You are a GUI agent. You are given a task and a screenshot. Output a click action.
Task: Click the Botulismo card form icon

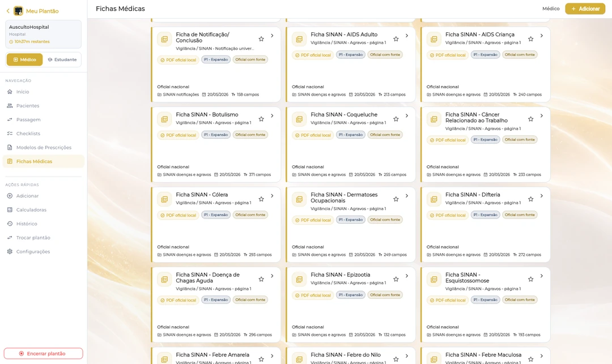coord(164,119)
